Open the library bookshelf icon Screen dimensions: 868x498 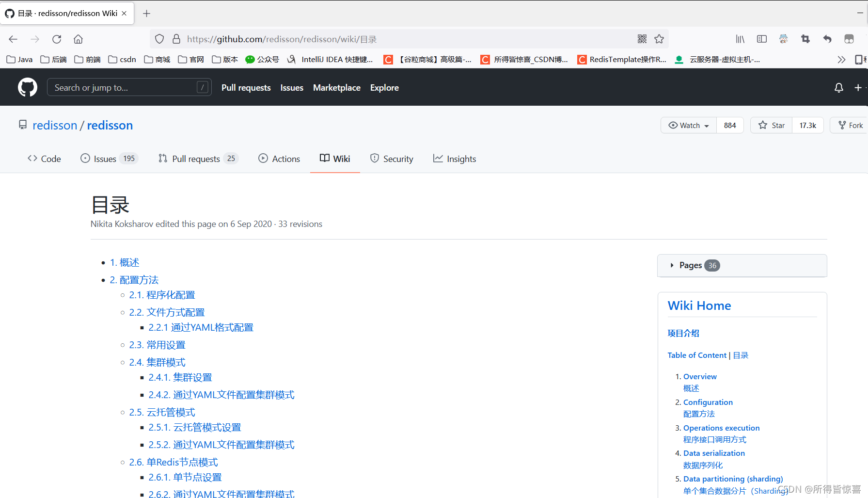[x=740, y=39]
